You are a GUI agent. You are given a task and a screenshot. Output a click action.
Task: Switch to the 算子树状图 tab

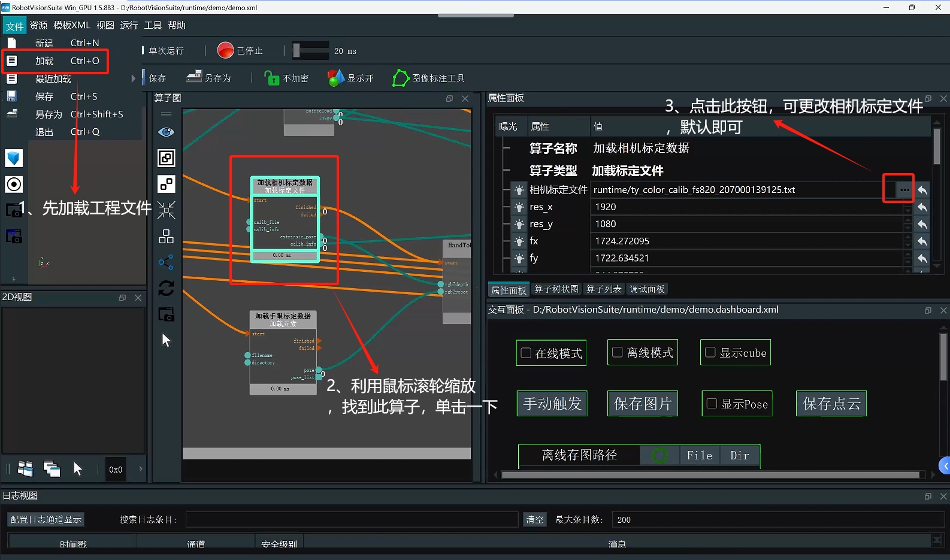[x=556, y=289]
